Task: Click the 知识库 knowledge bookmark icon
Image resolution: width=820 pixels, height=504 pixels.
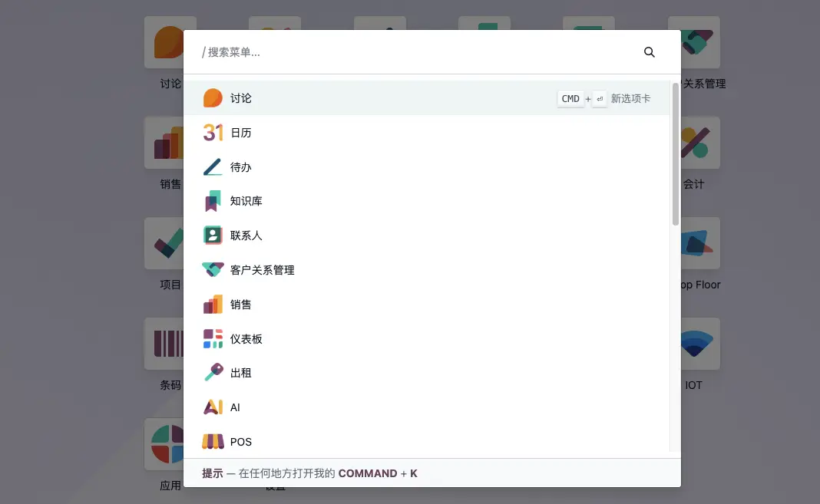Action: [212, 200]
